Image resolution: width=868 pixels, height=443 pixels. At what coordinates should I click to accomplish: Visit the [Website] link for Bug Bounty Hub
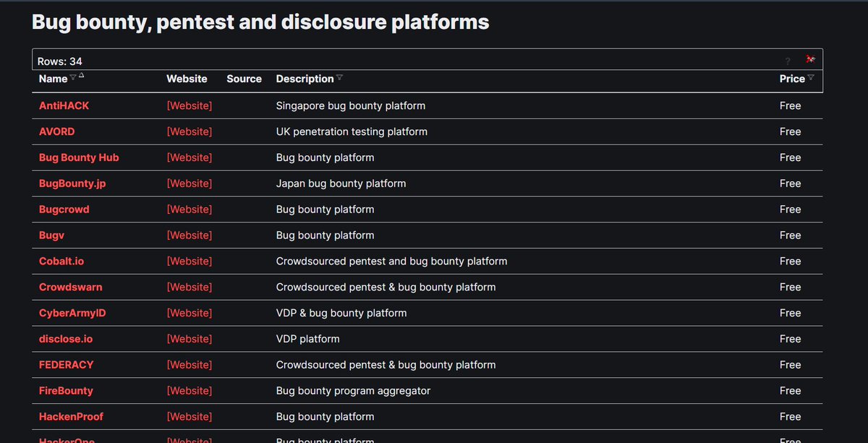190,158
